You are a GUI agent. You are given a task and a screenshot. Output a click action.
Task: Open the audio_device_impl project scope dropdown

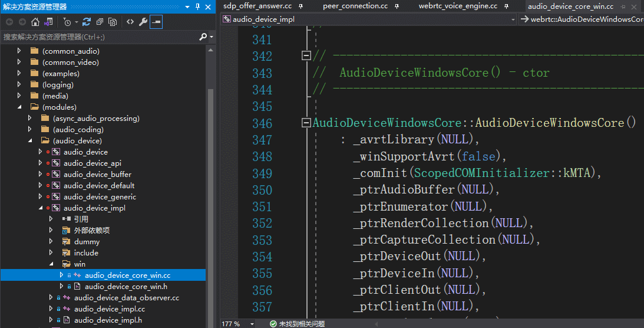(513, 19)
